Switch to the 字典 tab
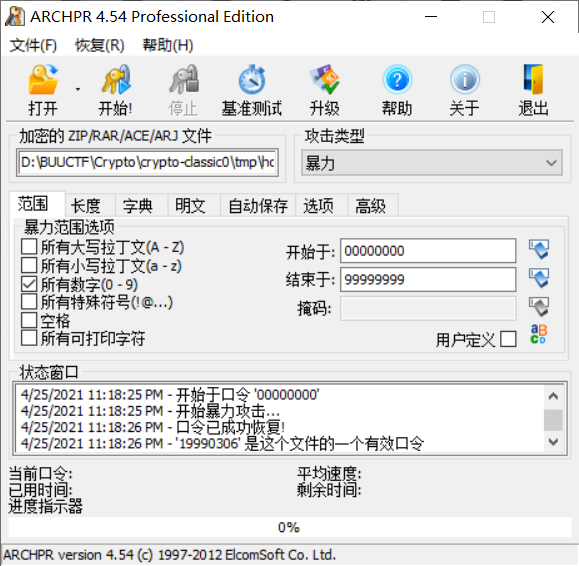579x566 pixels. [x=141, y=206]
